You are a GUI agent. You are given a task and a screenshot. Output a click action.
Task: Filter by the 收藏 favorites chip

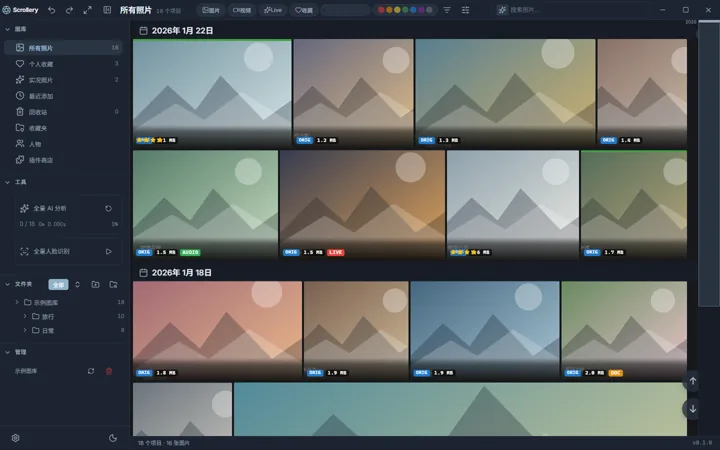point(304,10)
